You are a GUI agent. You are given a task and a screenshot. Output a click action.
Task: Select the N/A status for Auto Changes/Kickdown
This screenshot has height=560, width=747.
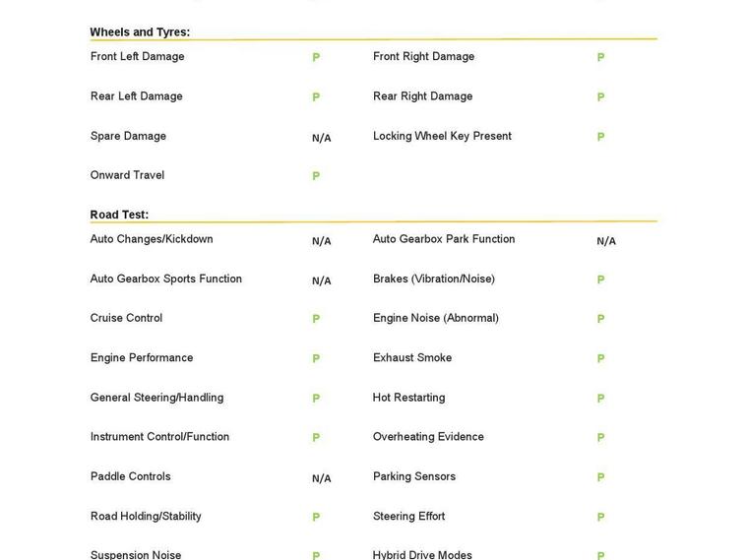click(321, 241)
